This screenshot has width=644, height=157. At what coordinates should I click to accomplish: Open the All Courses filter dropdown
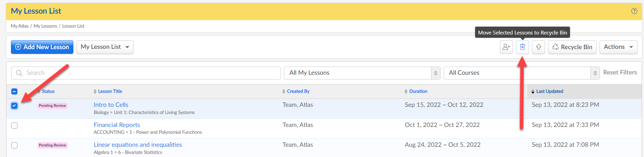(x=521, y=73)
